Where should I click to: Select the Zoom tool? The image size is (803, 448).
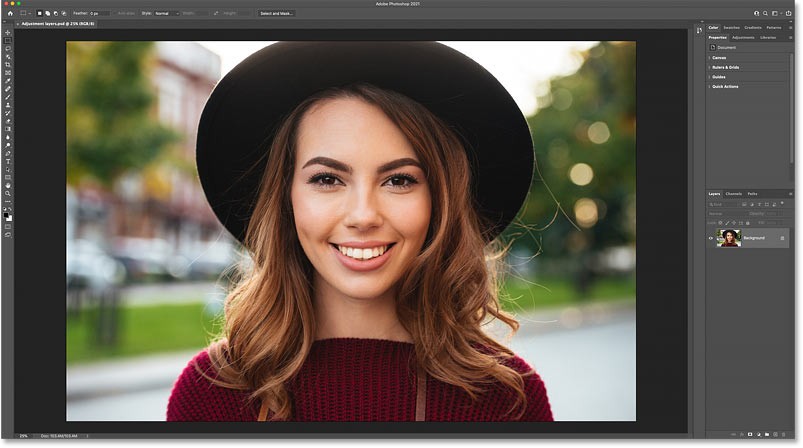click(8, 193)
